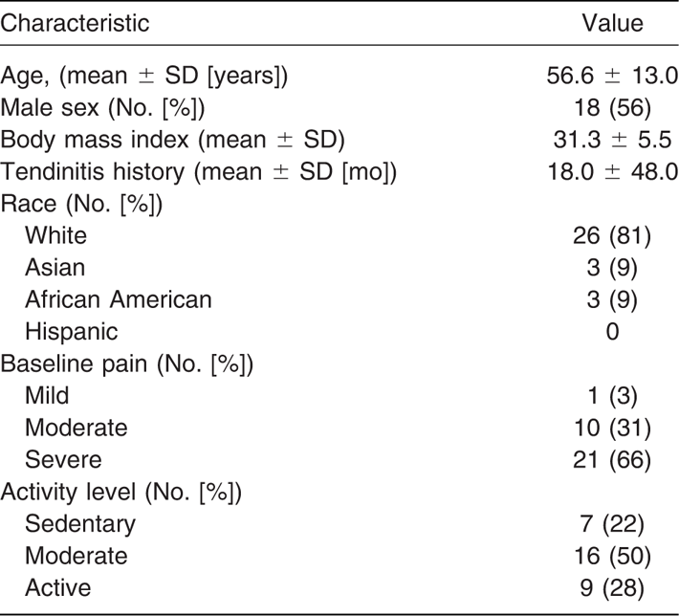Select the Male sex row label
Viewport: 679px width, 616px height.
pos(102,108)
